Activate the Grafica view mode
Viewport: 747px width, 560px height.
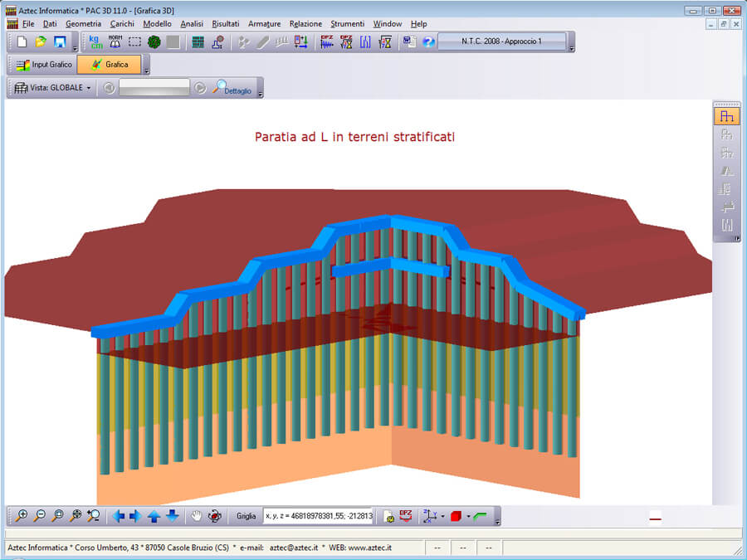pos(110,65)
